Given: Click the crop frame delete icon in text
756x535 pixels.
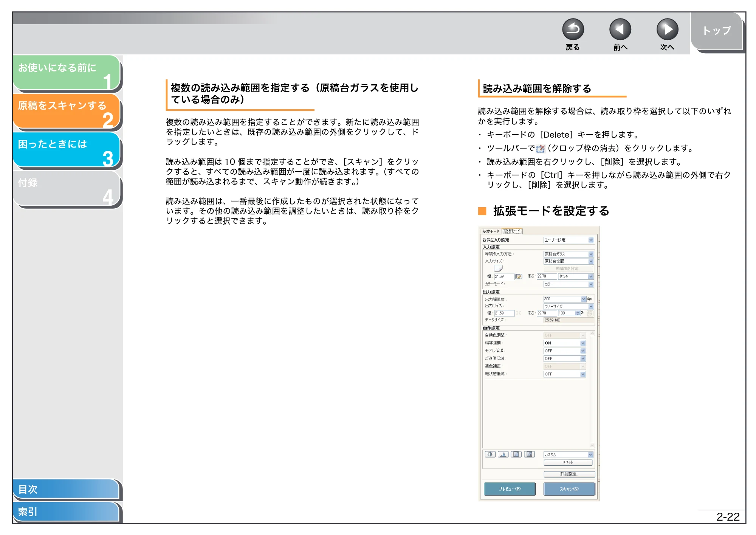Looking at the screenshot, I should pyautogui.click(x=541, y=149).
